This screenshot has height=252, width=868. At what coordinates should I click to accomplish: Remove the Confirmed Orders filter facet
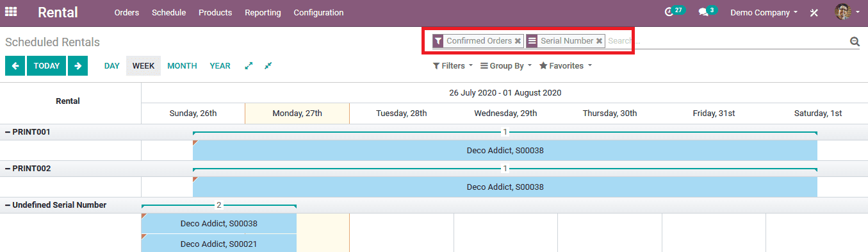click(x=518, y=41)
